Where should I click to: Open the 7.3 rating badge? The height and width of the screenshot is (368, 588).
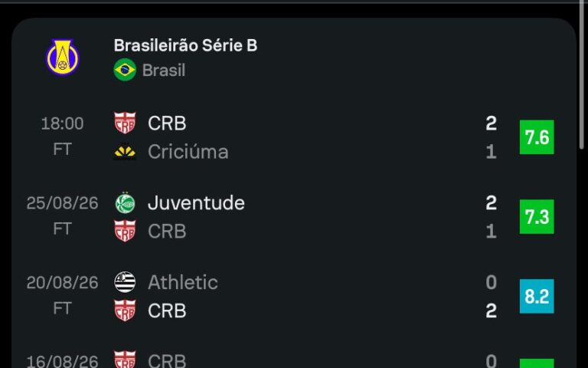click(537, 217)
